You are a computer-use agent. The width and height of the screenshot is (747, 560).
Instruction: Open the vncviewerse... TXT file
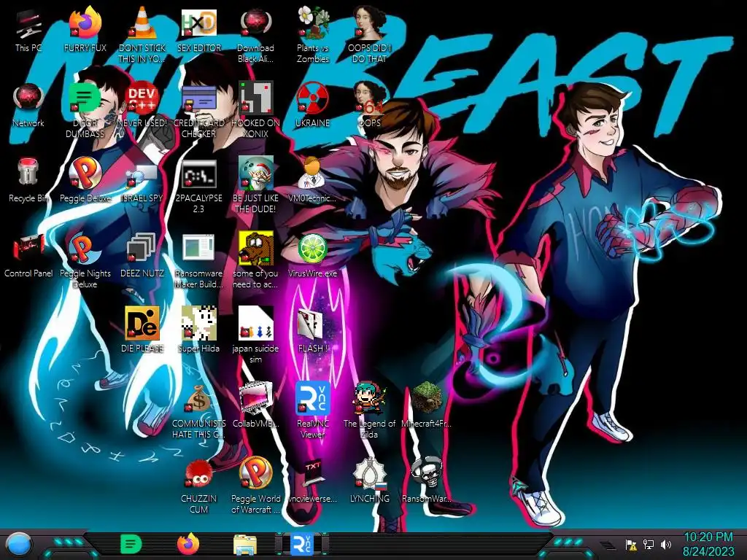coord(312,481)
